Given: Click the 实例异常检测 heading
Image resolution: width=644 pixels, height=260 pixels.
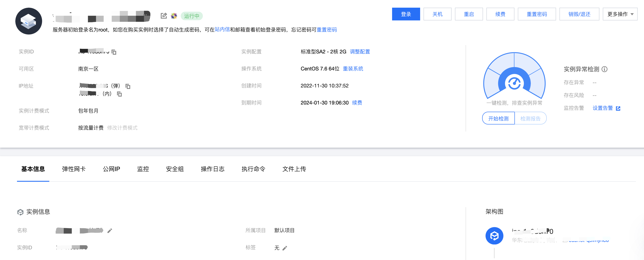Looking at the screenshot, I should point(581,69).
